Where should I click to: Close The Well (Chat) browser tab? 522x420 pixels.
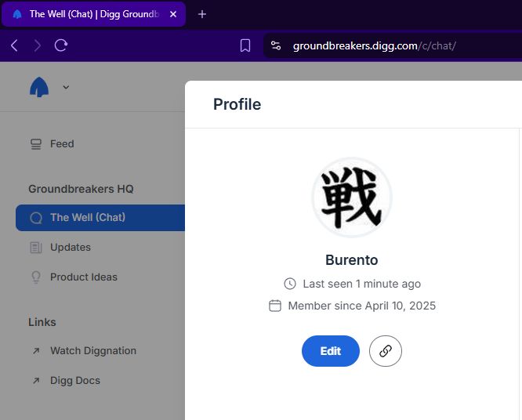[x=173, y=14]
